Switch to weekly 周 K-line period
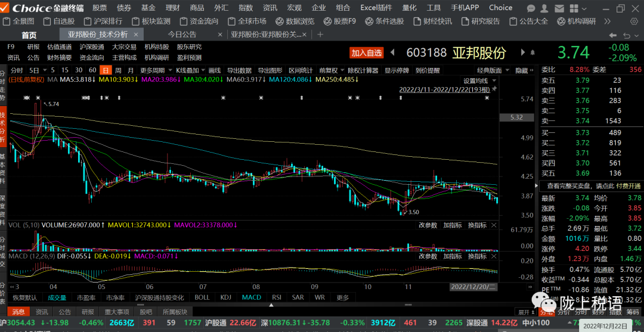This screenshot has width=644, height=332. point(118,70)
